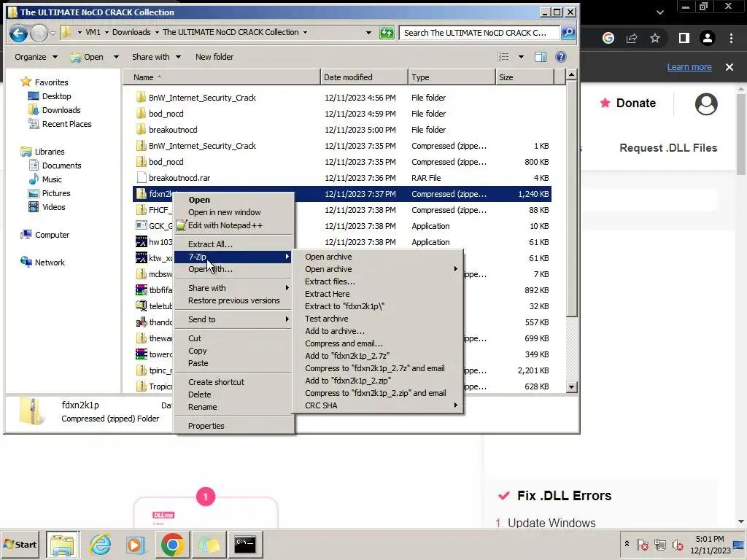Image resolution: width=747 pixels, height=560 pixels.
Task: Click the Windows Explorer taskbar icon
Action: pyautogui.click(x=63, y=544)
